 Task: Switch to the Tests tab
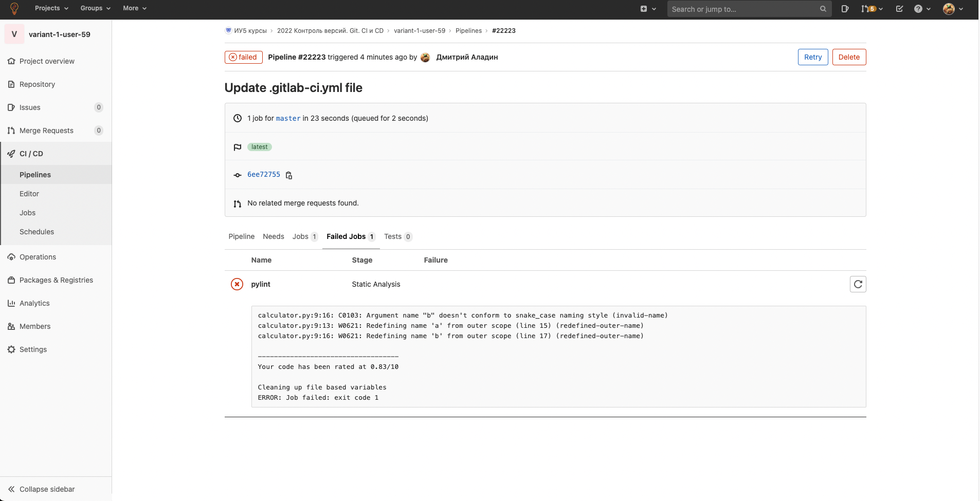pyautogui.click(x=397, y=236)
